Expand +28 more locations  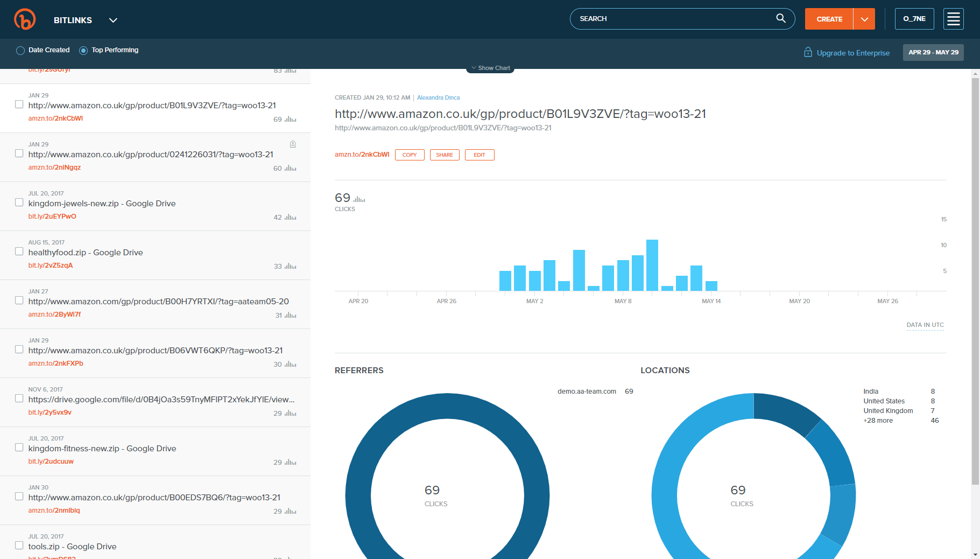[878, 421]
